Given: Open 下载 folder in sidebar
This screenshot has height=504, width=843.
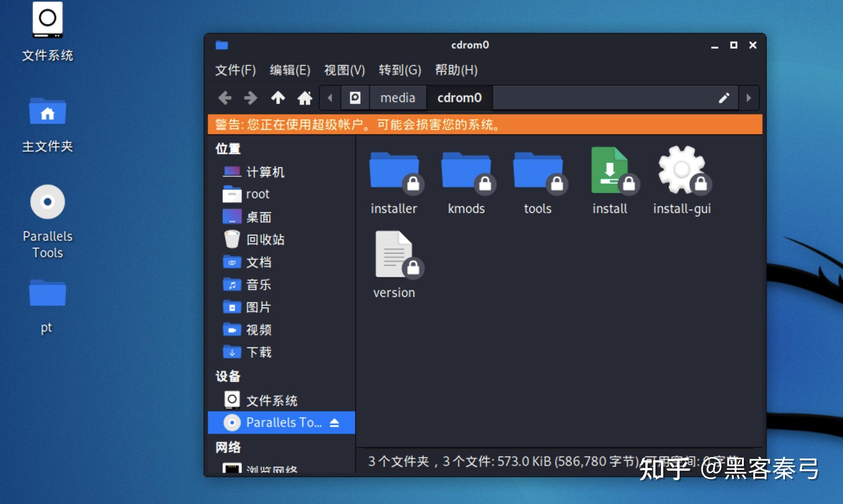Looking at the screenshot, I should coord(259,352).
